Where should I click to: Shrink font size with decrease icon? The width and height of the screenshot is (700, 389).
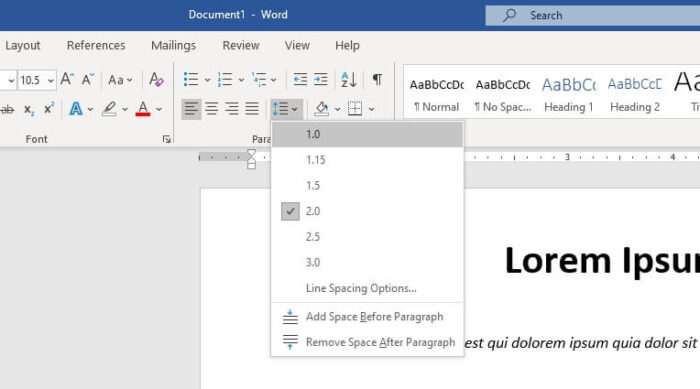88,79
